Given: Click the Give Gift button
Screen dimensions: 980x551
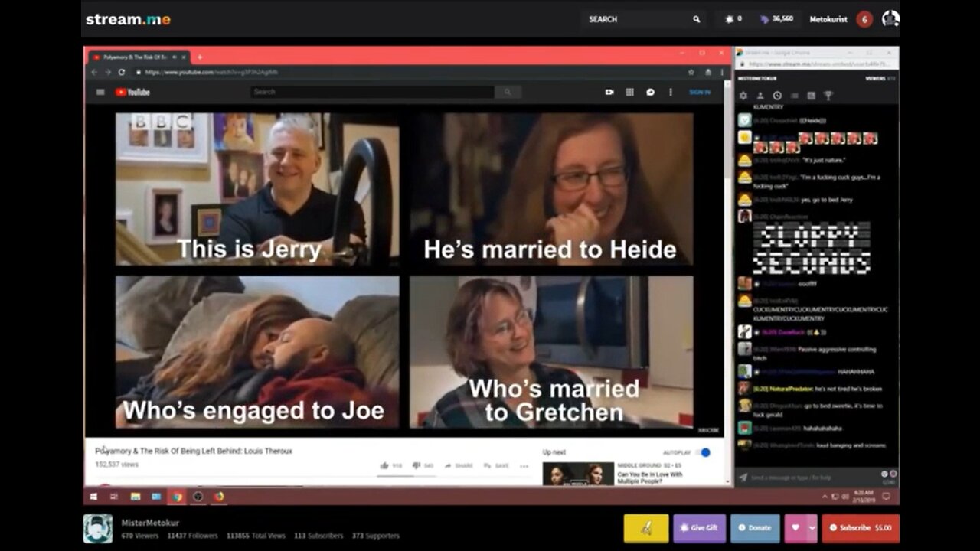Looking at the screenshot, I should [x=699, y=528].
